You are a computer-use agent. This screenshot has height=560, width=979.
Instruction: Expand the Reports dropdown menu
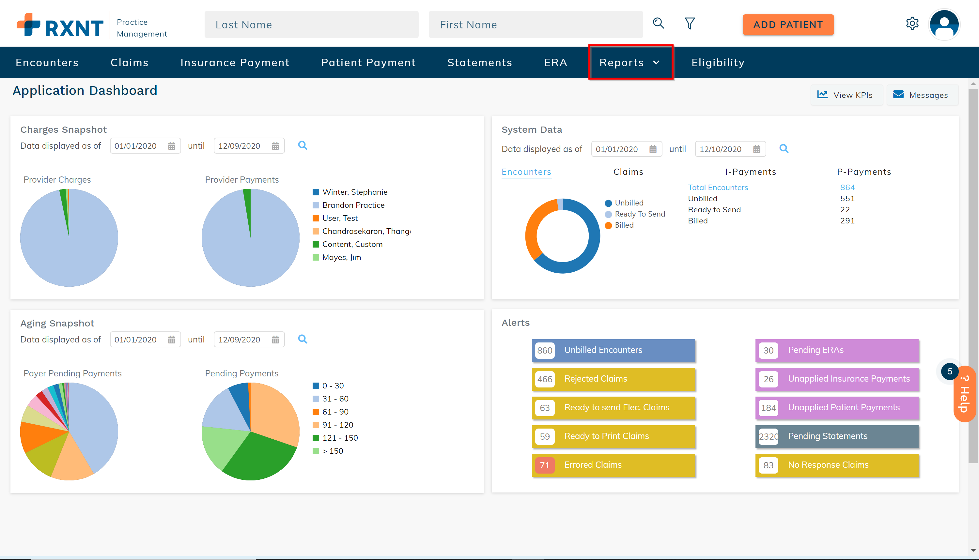(630, 62)
